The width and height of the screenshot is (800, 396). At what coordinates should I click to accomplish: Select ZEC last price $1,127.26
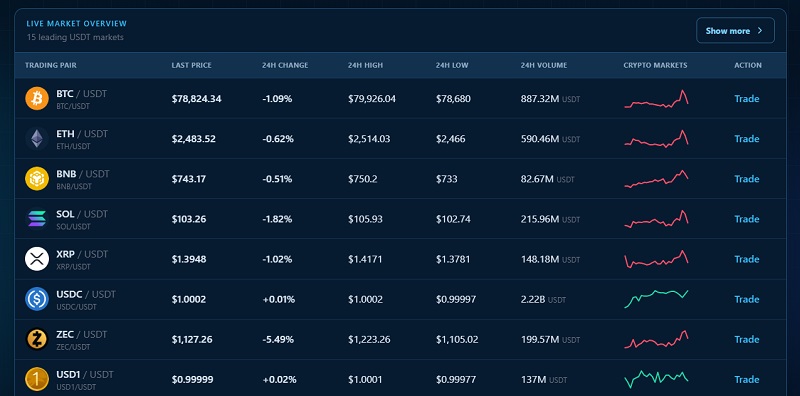tap(192, 339)
